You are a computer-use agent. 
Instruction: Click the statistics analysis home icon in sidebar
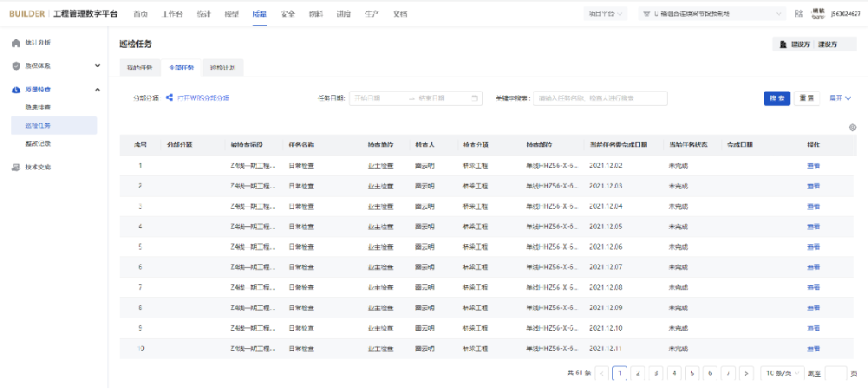coord(16,42)
